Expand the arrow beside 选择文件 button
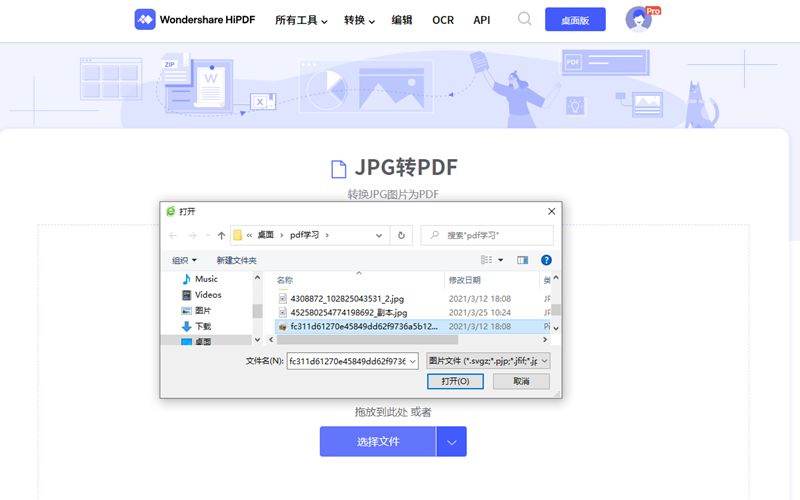The height and width of the screenshot is (500, 800). [452, 442]
